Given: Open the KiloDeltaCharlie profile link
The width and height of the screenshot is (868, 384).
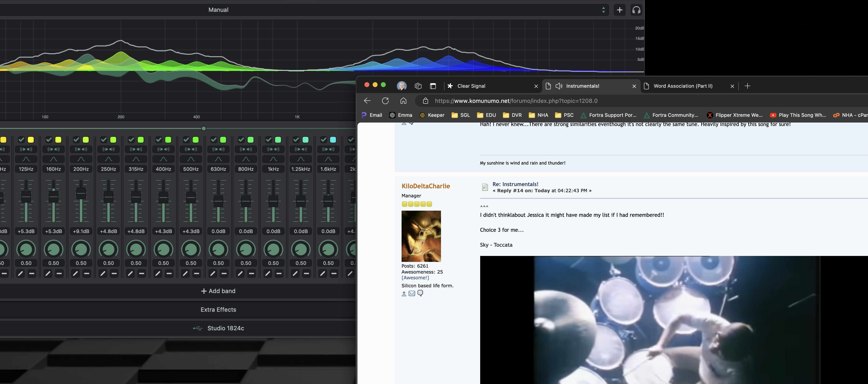Looking at the screenshot, I should click(x=426, y=186).
